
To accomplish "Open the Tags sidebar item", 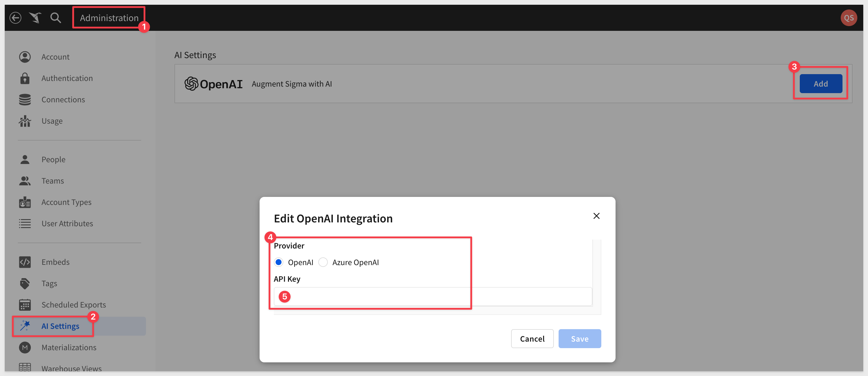I will tap(49, 283).
